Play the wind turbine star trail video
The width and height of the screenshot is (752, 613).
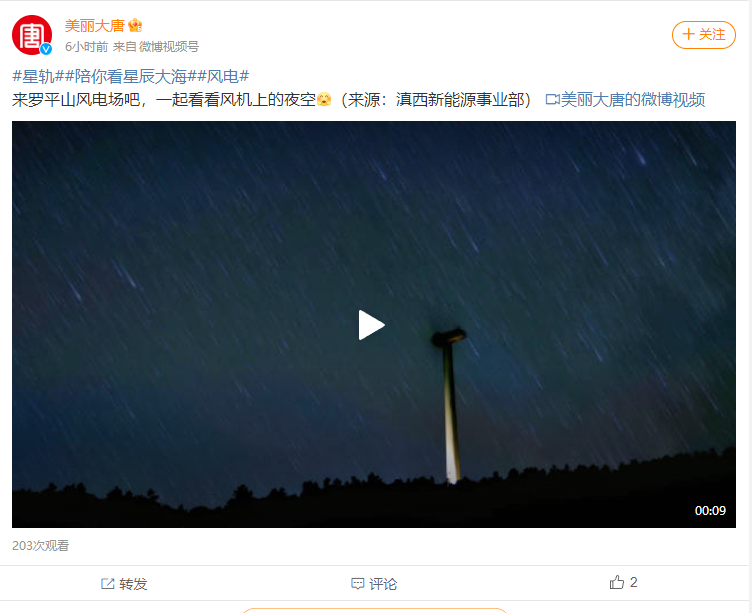click(x=372, y=325)
